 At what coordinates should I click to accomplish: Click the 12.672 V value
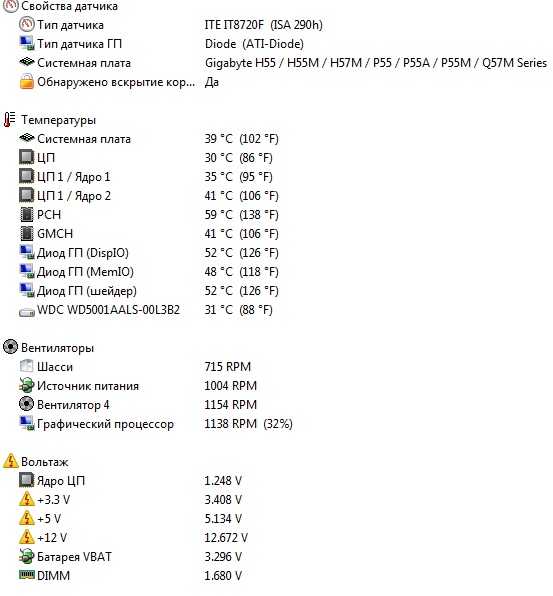(226, 538)
